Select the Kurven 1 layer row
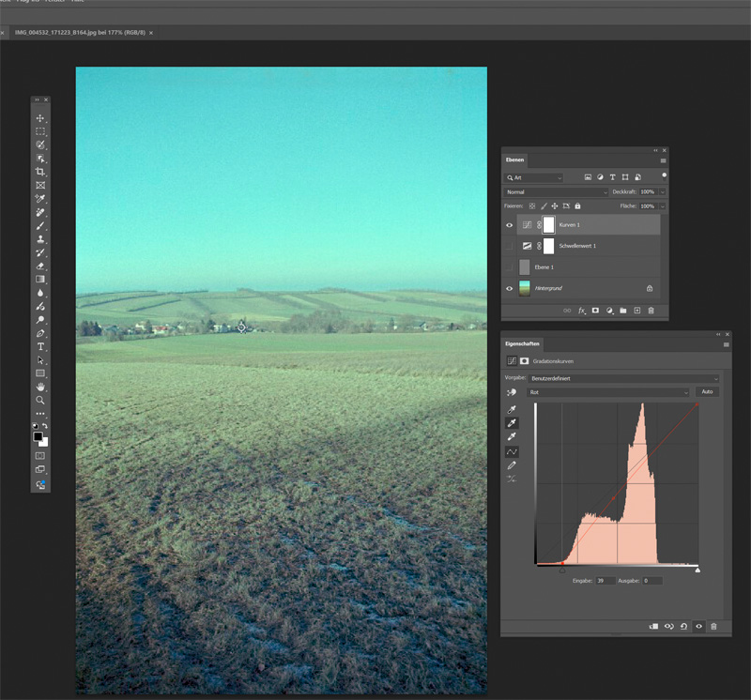 click(589, 224)
